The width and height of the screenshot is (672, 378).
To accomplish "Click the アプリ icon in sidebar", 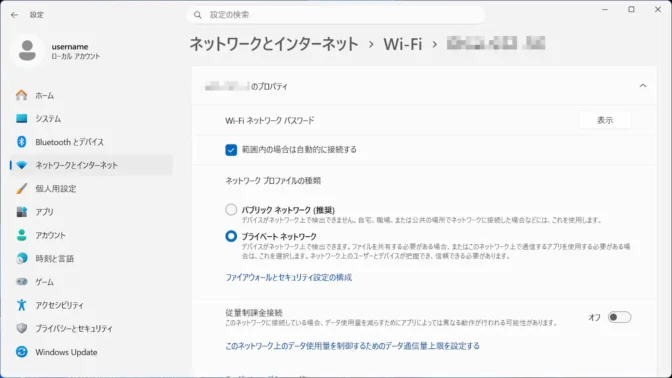I will (x=21, y=212).
